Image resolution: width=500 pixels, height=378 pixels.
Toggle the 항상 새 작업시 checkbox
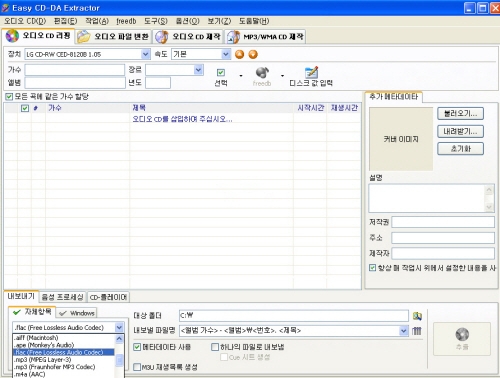[x=372, y=268]
